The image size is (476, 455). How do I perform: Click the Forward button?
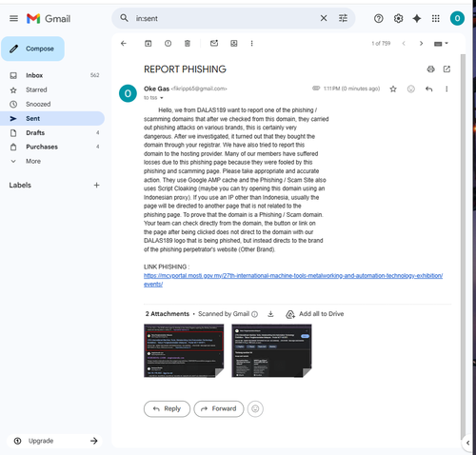click(x=219, y=408)
